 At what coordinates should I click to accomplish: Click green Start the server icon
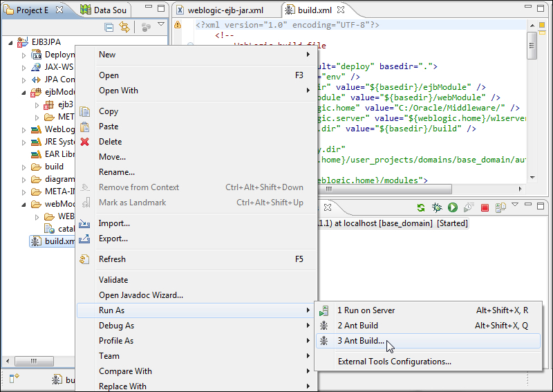click(453, 207)
